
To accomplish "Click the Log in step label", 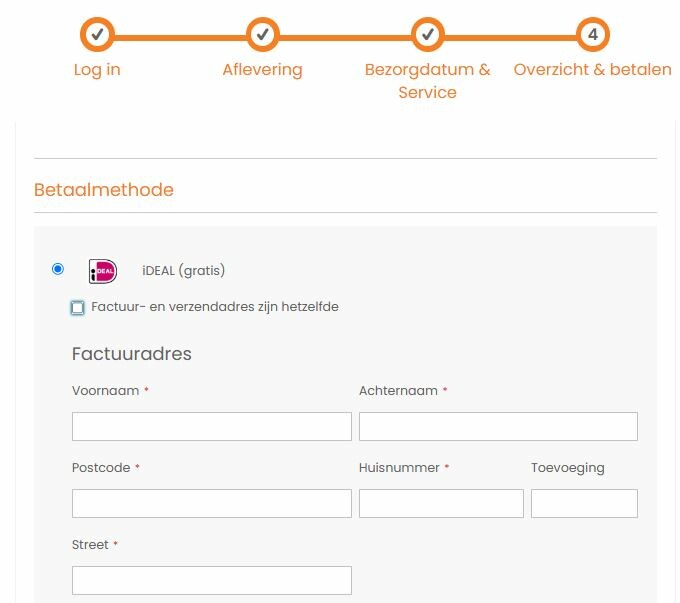I will [97, 69].
